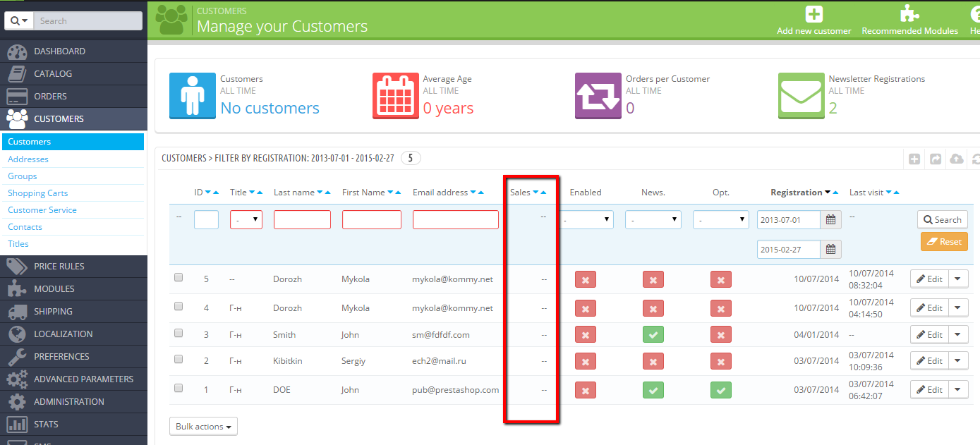Click the Last name filter field
The image size is (980, 445).
click(302, 220)
